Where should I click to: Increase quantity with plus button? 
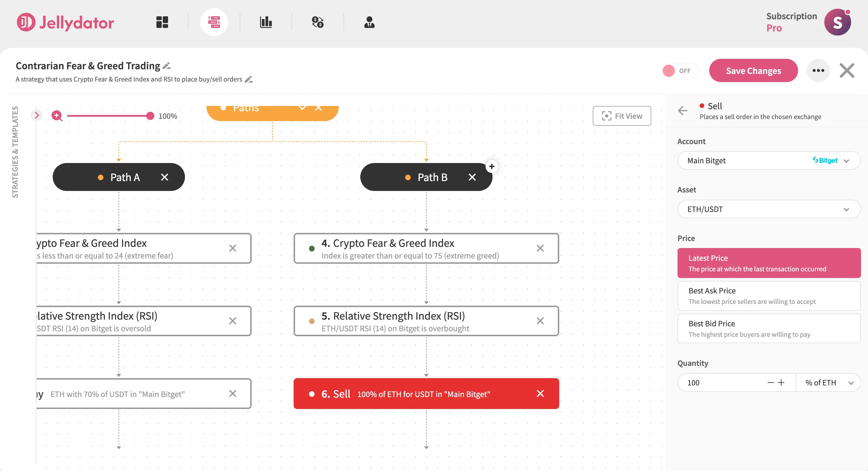781,383
